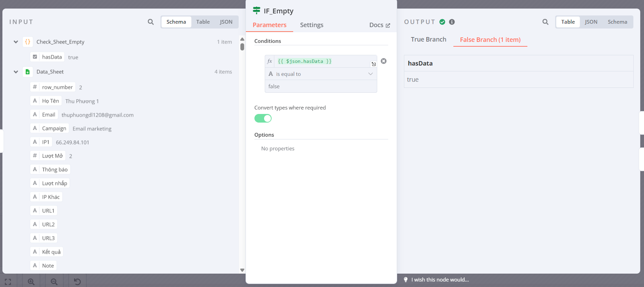Screen dimensions: 644x287
Task: Click the Data_Sheet Google Sheets icon
Action: 28,72
